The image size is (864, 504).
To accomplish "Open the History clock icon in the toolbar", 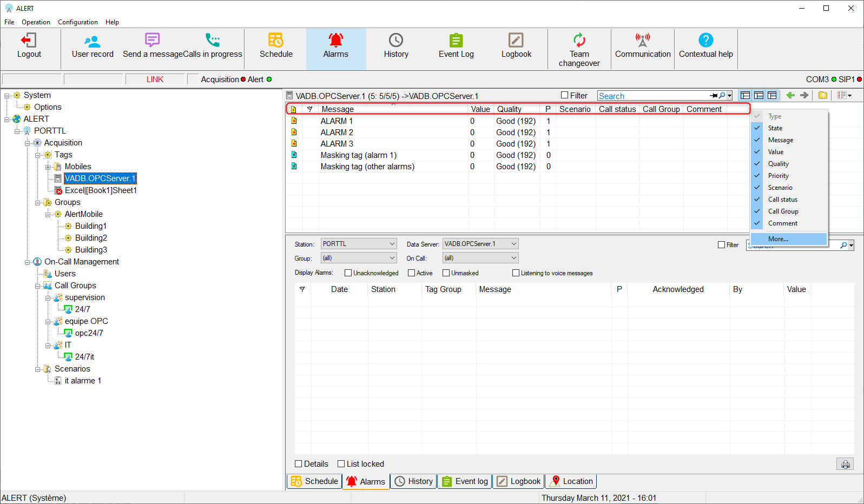I will coord(396,41).
